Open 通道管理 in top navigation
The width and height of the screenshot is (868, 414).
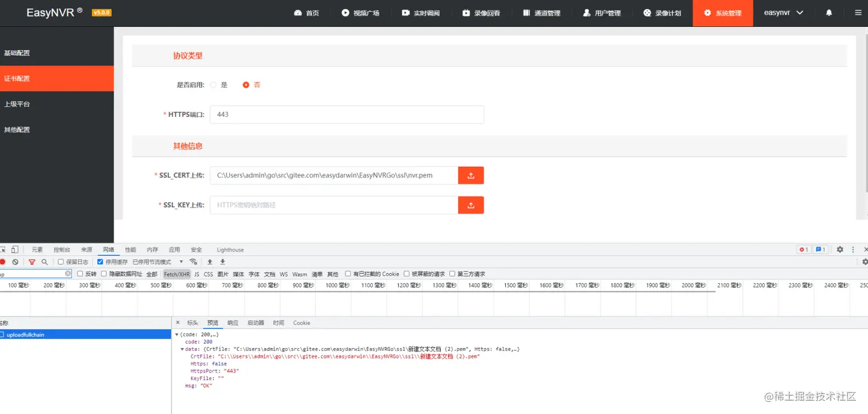541,13
